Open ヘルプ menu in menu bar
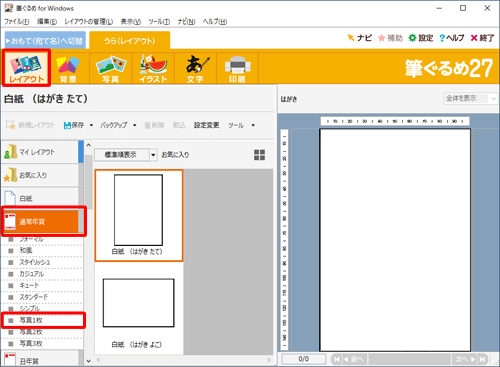 pyautogui.click(x=215, y=22)
